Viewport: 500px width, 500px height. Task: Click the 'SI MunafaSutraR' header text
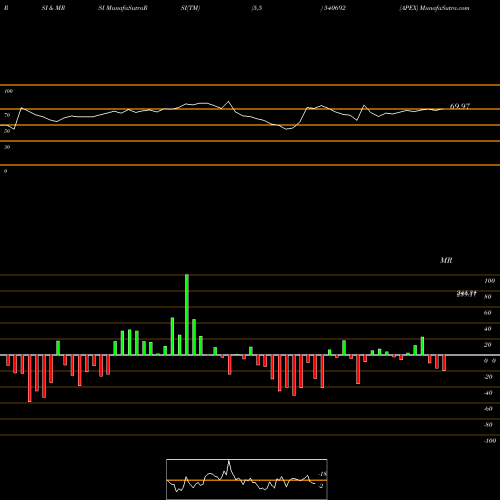point(123,8)
